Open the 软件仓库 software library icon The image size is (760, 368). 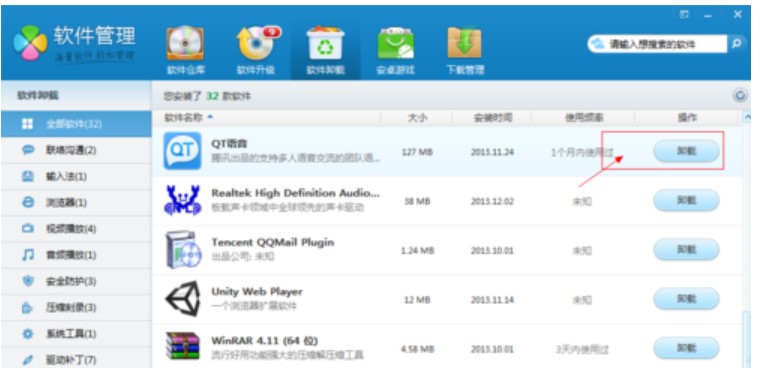click(185, 44)
